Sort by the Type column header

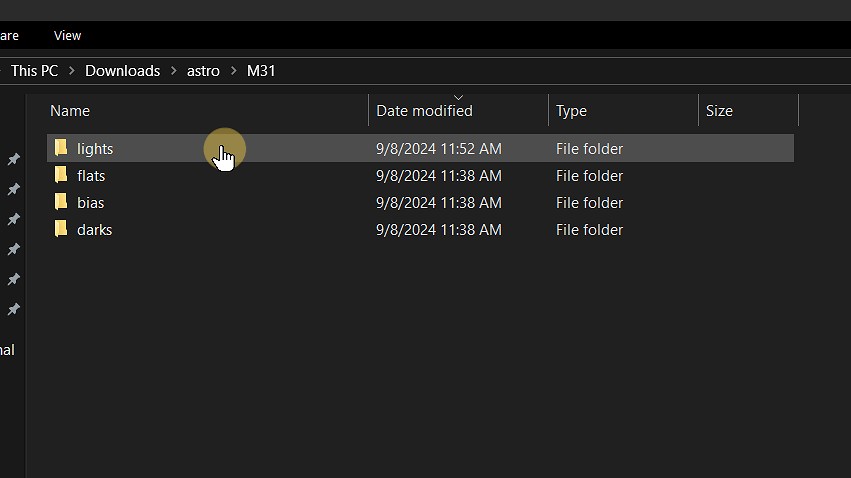pyautogui.click(x=571, y=111)
